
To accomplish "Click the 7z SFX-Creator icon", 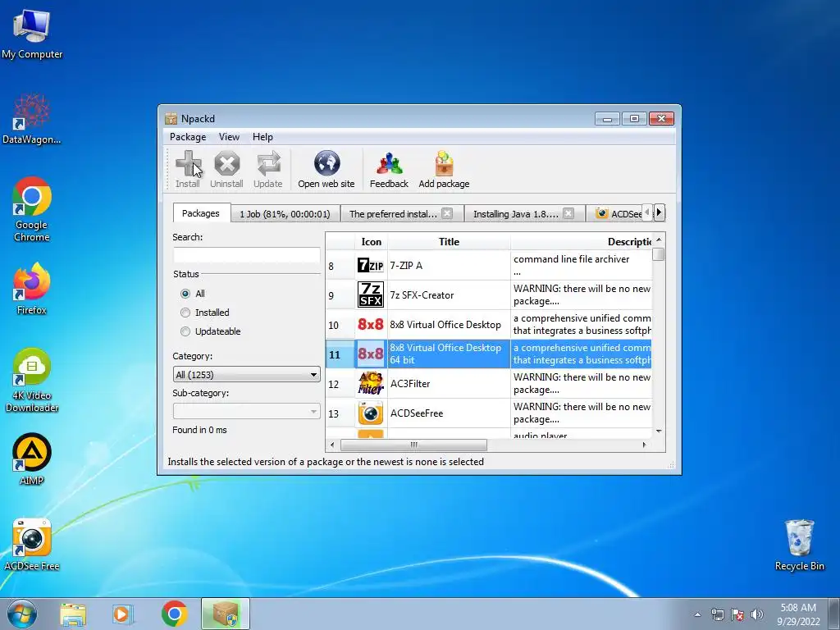I will (x=370, y=294).
